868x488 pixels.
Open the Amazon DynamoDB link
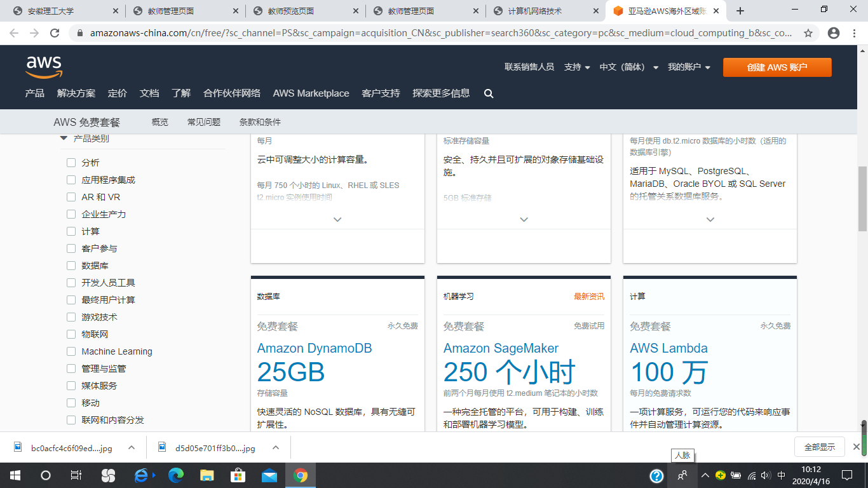tap(314, 348)
